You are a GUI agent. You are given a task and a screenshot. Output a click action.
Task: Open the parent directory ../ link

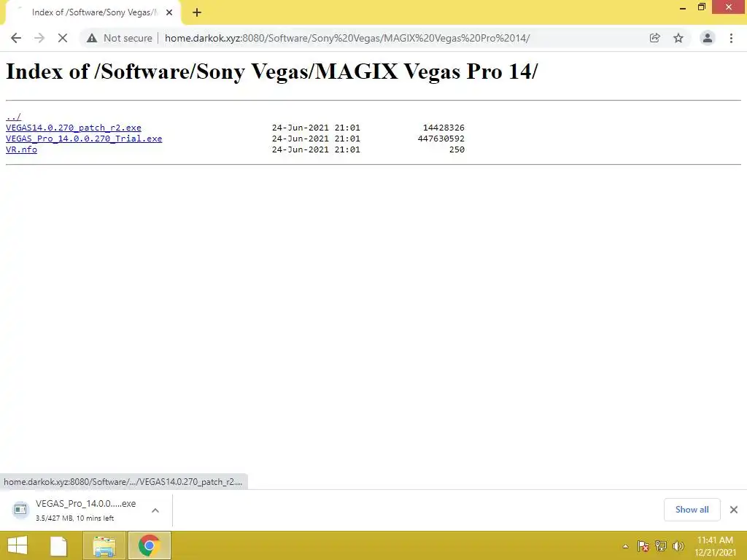pyautogui.click(x=13, y=117)
